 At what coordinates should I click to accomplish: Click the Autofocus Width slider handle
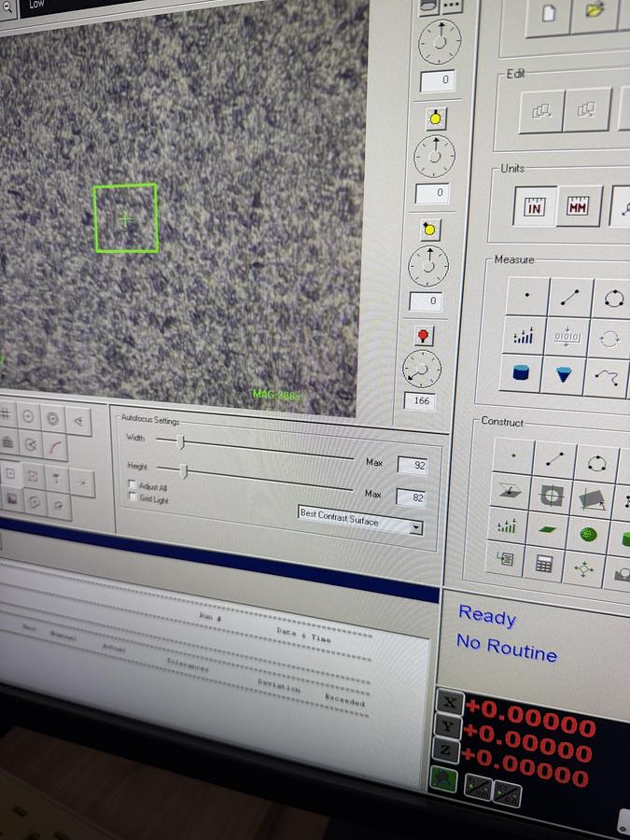click(x=181, y=442)
